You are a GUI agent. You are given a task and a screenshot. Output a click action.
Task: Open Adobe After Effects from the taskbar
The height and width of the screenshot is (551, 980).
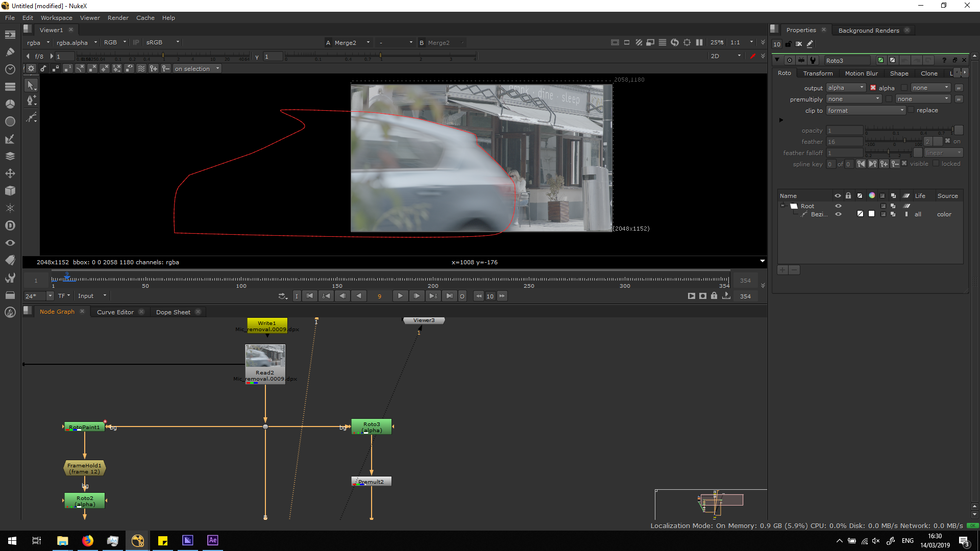pos(213,540)
